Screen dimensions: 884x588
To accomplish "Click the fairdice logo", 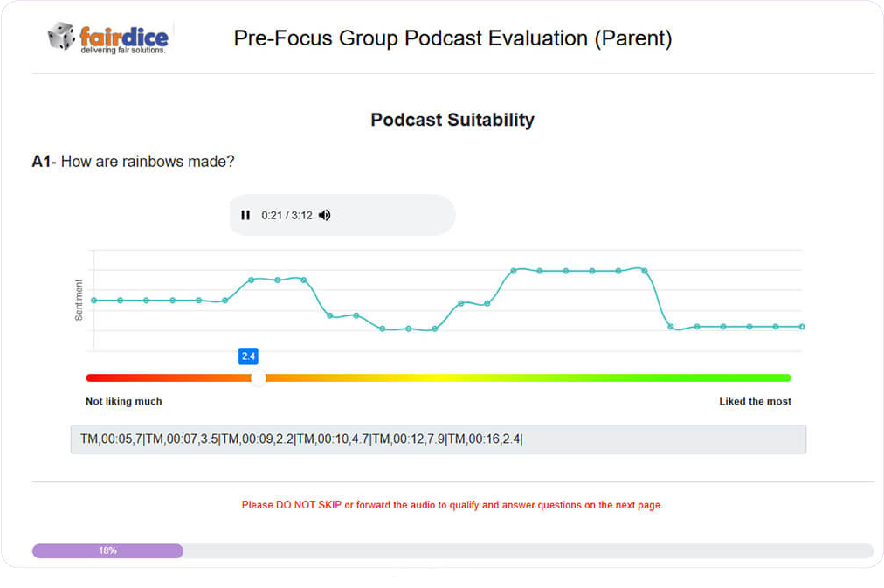I will [x=108, y=38].
